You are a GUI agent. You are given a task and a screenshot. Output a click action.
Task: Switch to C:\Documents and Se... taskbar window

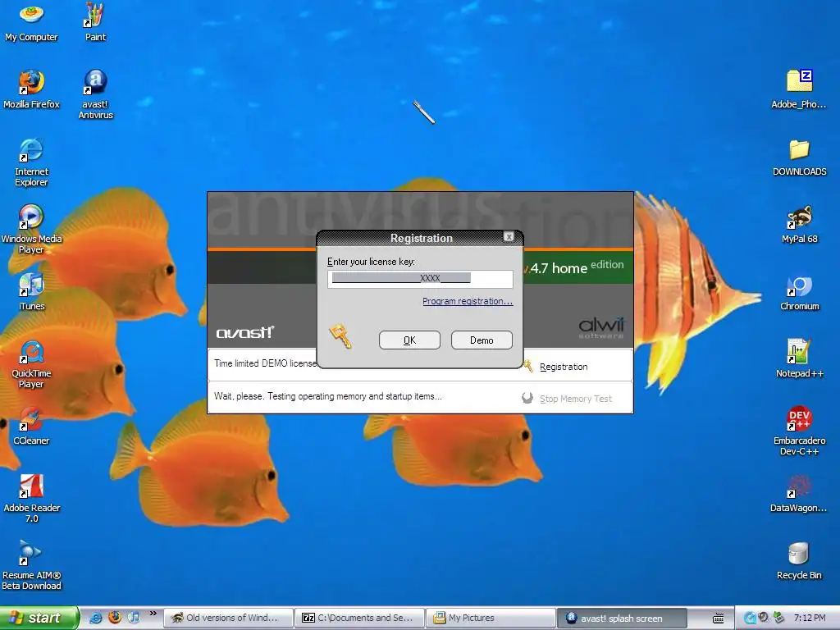coord(360,619)
